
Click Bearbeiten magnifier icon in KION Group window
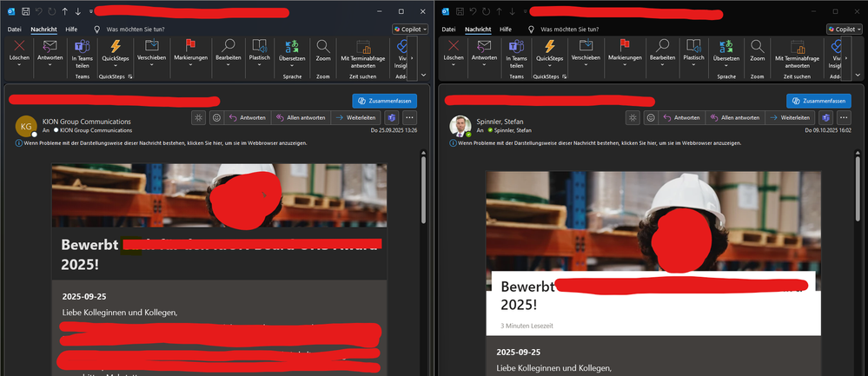pyautogui.click(x=228, y=45)
